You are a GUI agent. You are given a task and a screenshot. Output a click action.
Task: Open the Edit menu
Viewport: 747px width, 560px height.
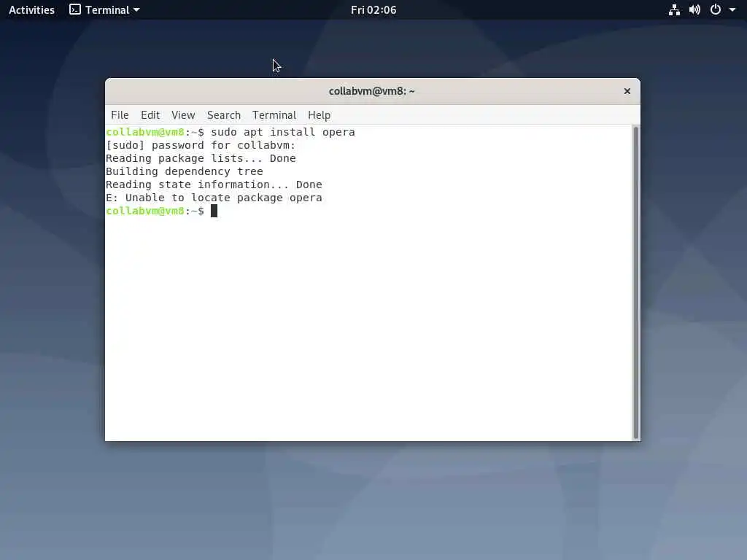(x=150, y=115)
